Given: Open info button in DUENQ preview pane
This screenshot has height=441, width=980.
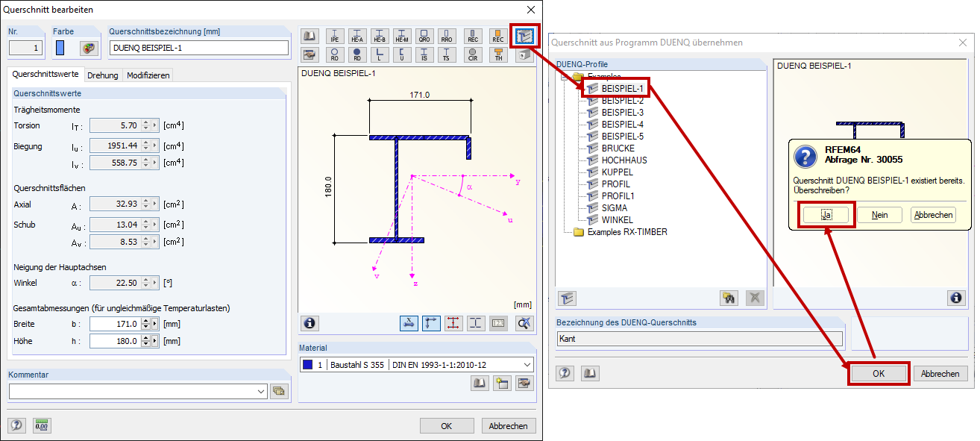Looking at the screenshot, I should point(955,298).
